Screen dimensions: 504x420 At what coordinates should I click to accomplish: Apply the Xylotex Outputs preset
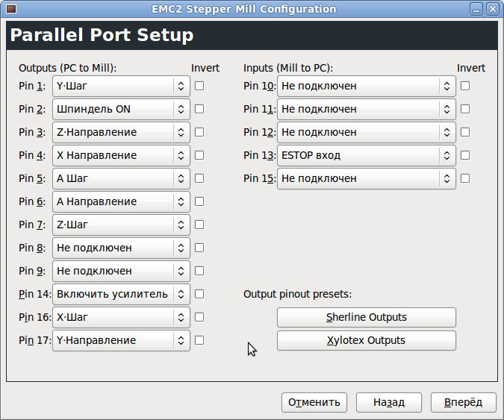(366, 340)
